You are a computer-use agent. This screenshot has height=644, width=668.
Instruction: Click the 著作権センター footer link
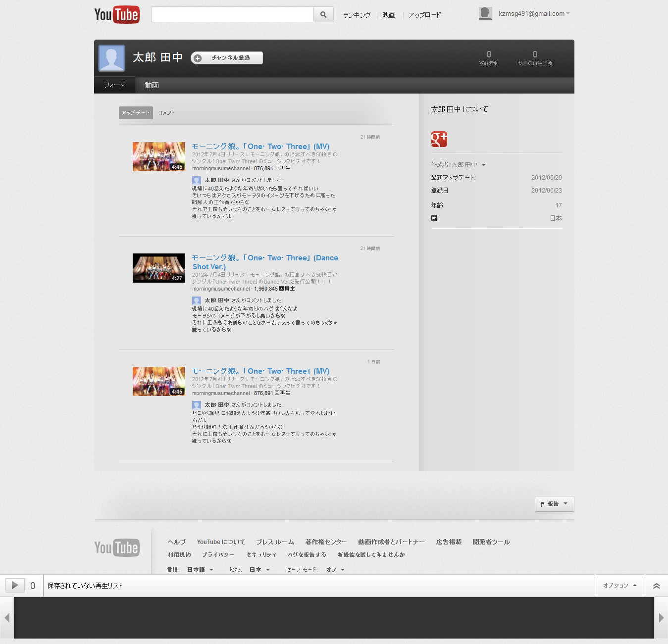point(326,542)
